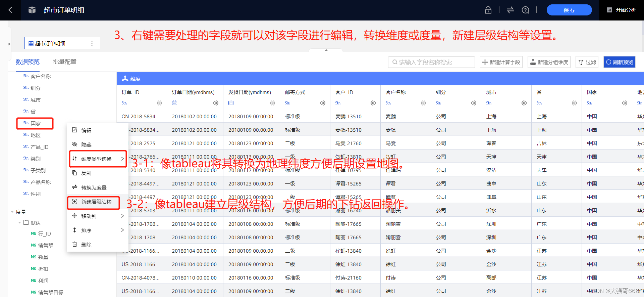The height and width of the screenshot is (297, 644).
Task: Select 折扣 measure in sidebar
Action: pyautogui.click(x=43, y=269)
